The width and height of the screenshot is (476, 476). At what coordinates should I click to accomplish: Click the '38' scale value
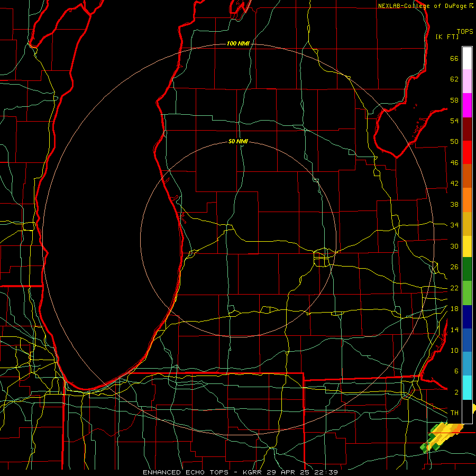click(454, 204)
